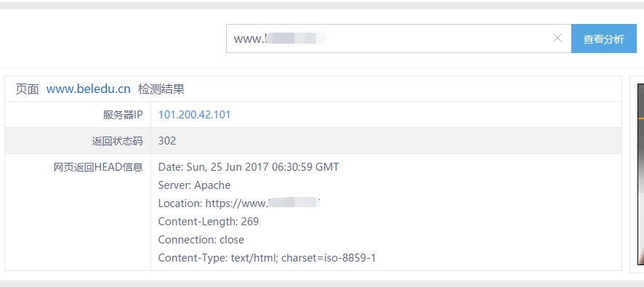Select the 返回状态码 row label

pyautogui.click(x=118, y=141)
